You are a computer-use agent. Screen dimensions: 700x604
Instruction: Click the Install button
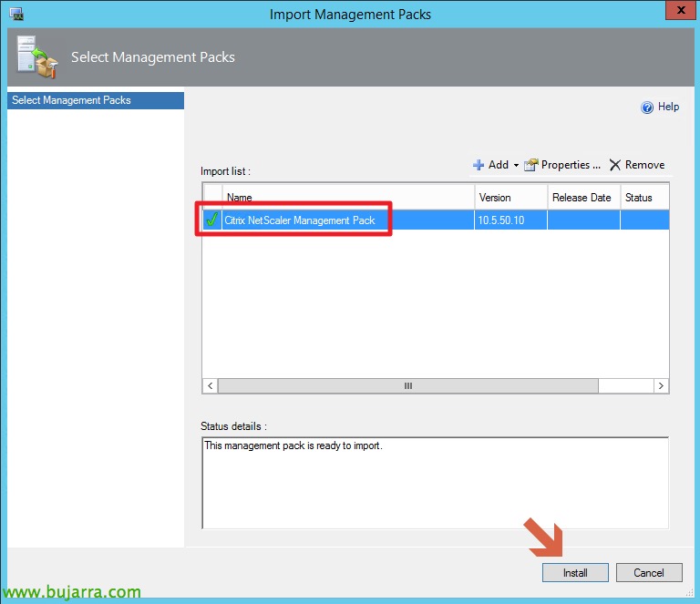[x=575, y=572]
